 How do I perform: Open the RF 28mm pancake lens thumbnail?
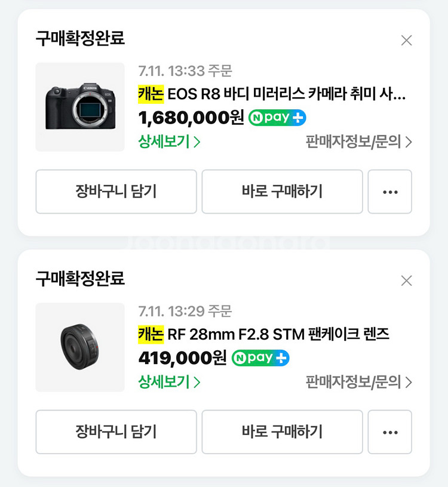80,347
